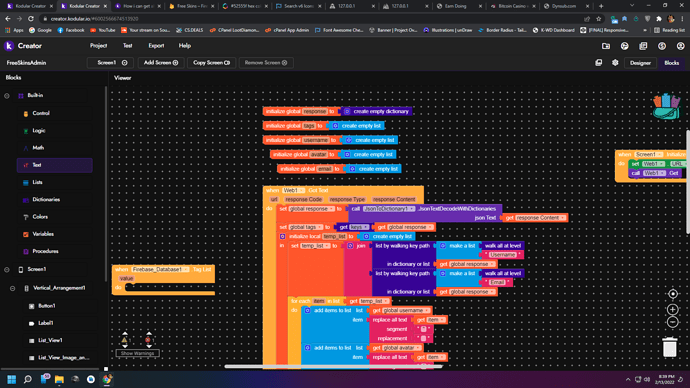The image size is (690, 388).
Task: Click the Kodular logo icon
Action: tap(9, 46)
